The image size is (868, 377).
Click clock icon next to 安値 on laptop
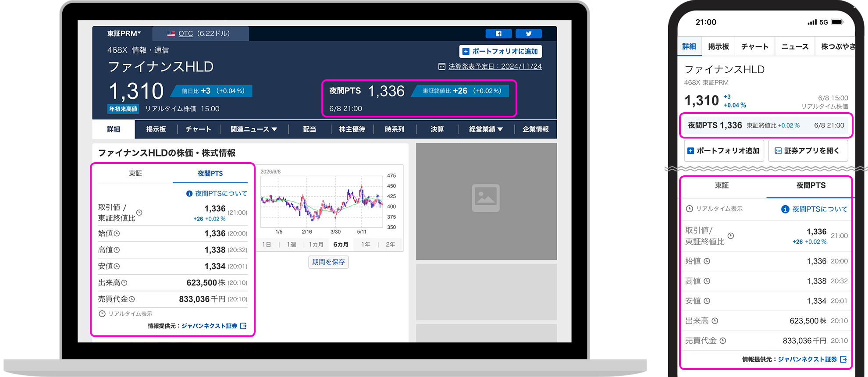point(117,267)
